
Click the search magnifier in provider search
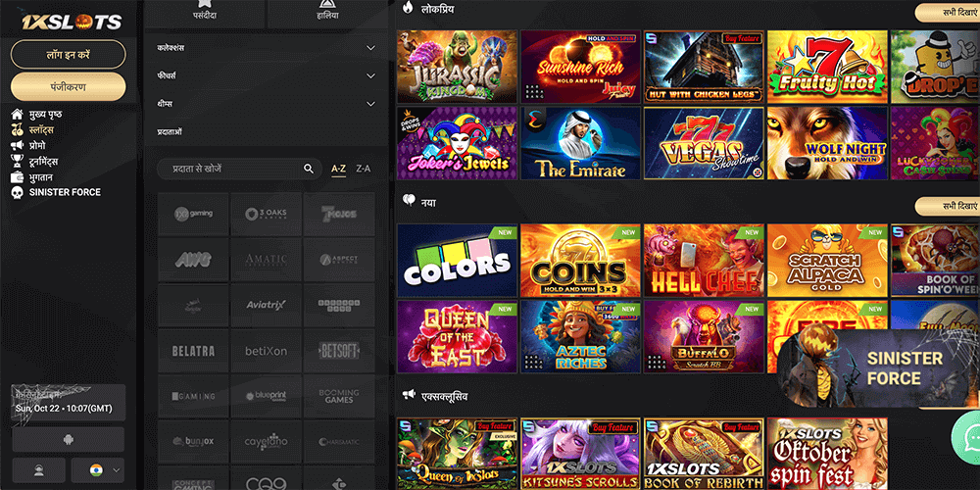click(x=308, y=169)
